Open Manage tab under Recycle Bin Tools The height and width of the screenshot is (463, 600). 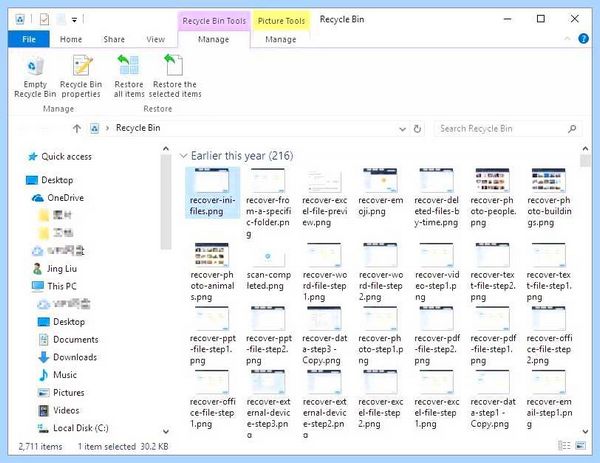(x=214, y=39)
